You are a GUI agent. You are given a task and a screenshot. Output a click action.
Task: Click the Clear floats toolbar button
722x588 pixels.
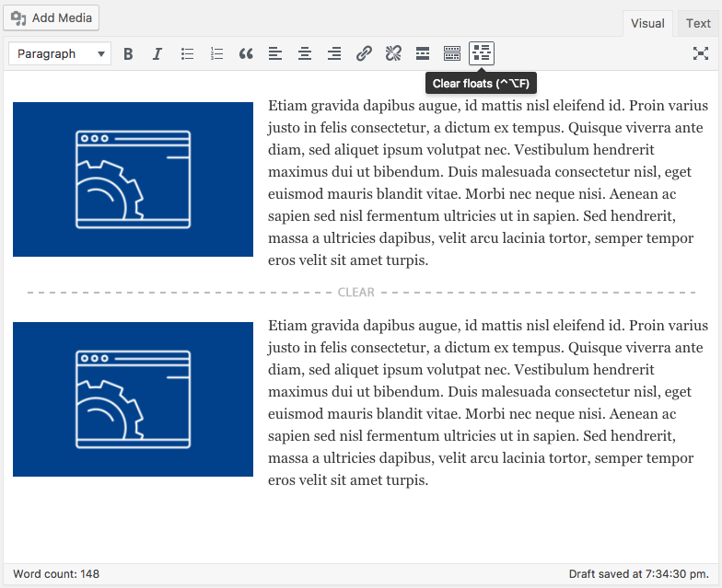click(482, 53)
